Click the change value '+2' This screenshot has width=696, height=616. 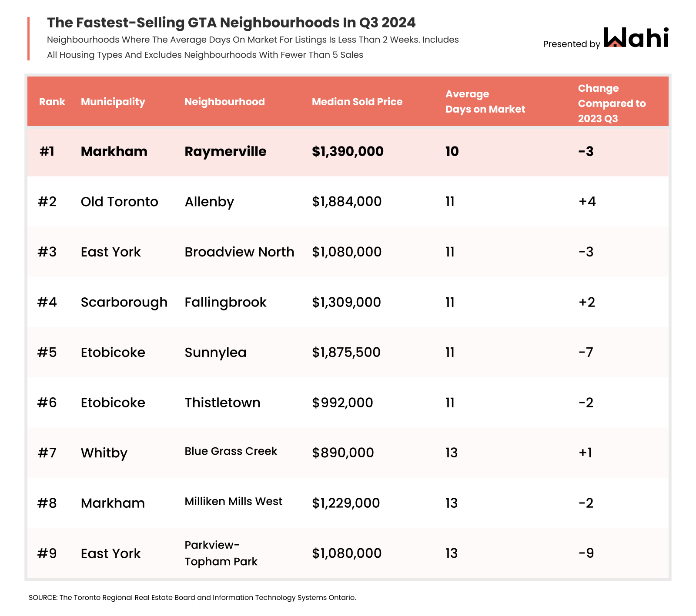click(587, 302)
